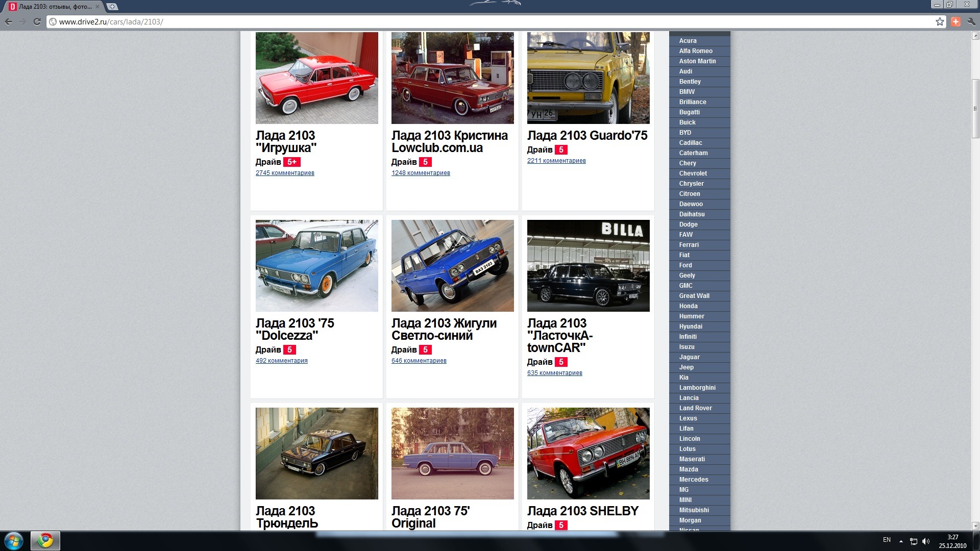Open red SHELBY car photo
The width and height of the screenshot is (980, 551).
[589, 454]
